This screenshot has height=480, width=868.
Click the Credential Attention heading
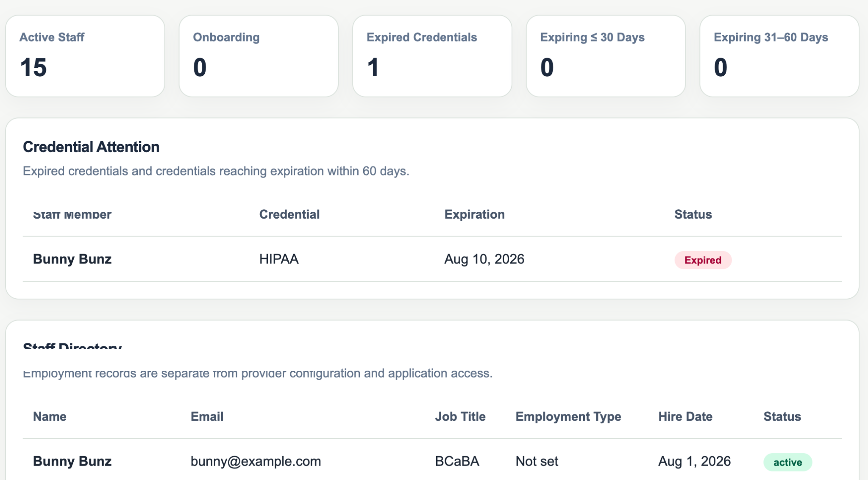pyautogui.click(x=91, y=147)
